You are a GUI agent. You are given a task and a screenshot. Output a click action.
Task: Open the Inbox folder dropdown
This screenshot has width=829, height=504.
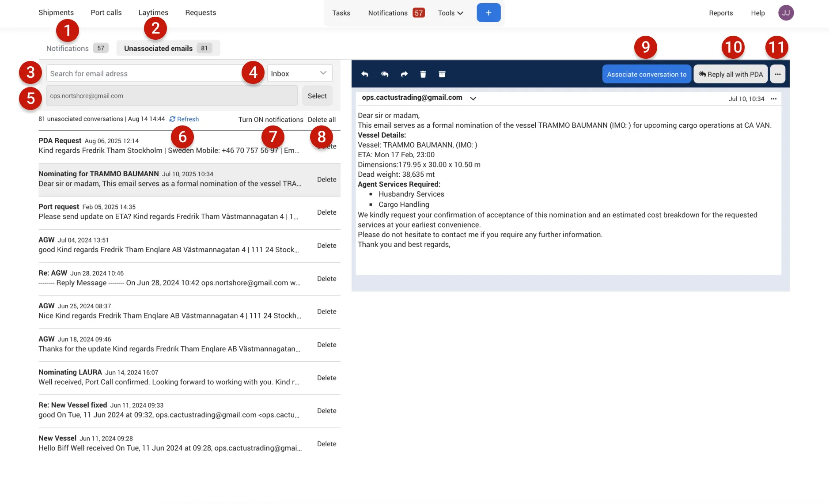coord(299,73)
